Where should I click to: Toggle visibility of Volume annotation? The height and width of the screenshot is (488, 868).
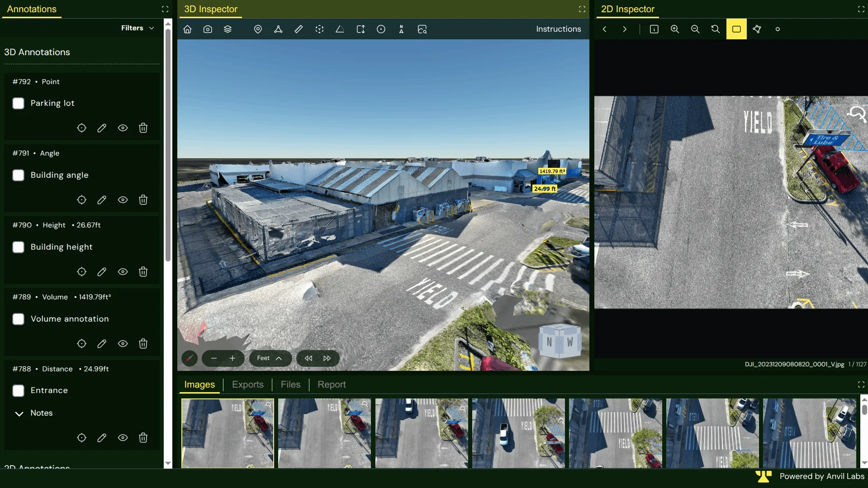123,344
